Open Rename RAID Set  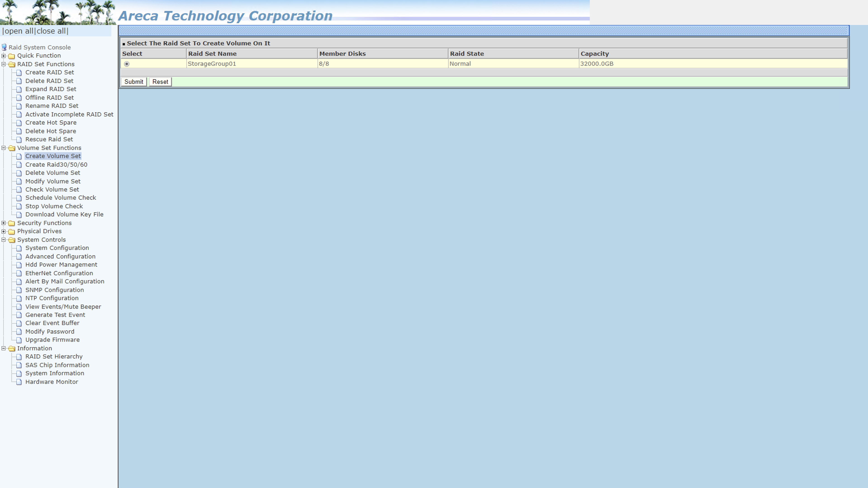(x=52, y=106)
